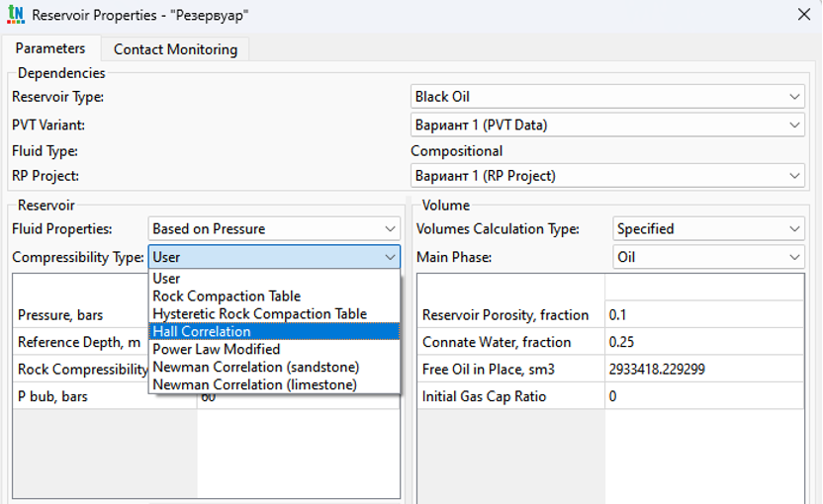Collapse the Compressibility Type combo box
This screenshot has width=823, height=504.
(274, 257)
